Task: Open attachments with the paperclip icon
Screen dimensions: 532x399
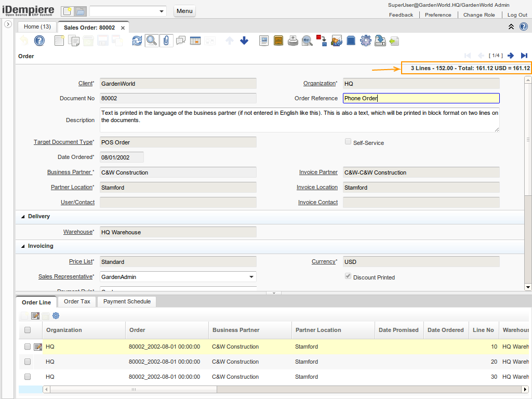Action: pyautogui.click(x=166, y=41)
